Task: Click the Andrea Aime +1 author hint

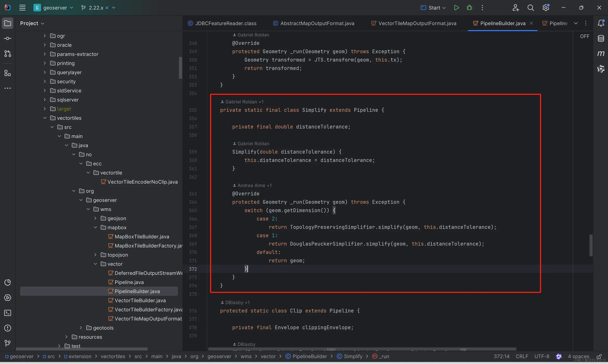Action: tap(252, 185)
